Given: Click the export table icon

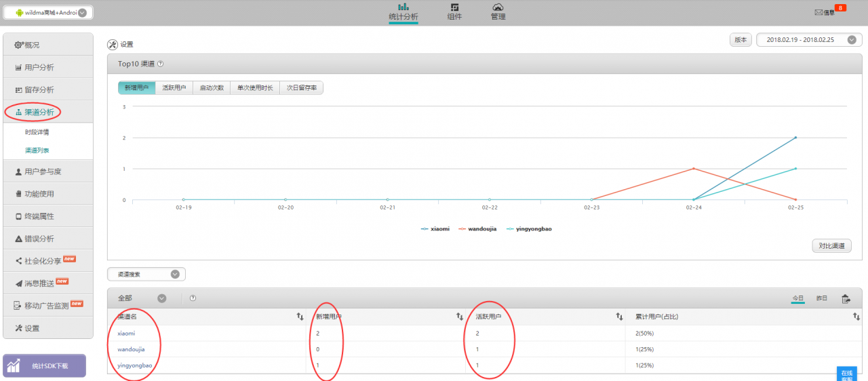Looking at the screenshot, I should (x=846, y=298).
